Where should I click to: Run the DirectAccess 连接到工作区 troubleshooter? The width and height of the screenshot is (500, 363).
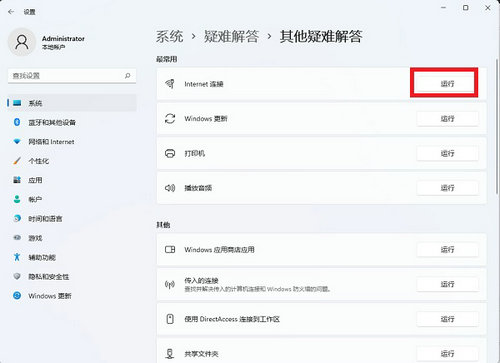[x=447, y=319]
